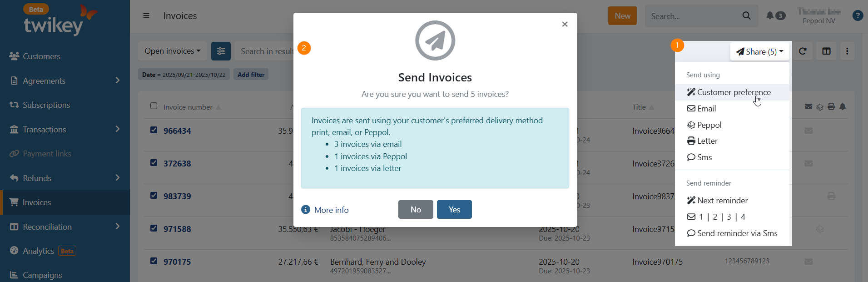Click the hamburger menu icon
The width and height of the screenshot is (868, 282).
146,16
